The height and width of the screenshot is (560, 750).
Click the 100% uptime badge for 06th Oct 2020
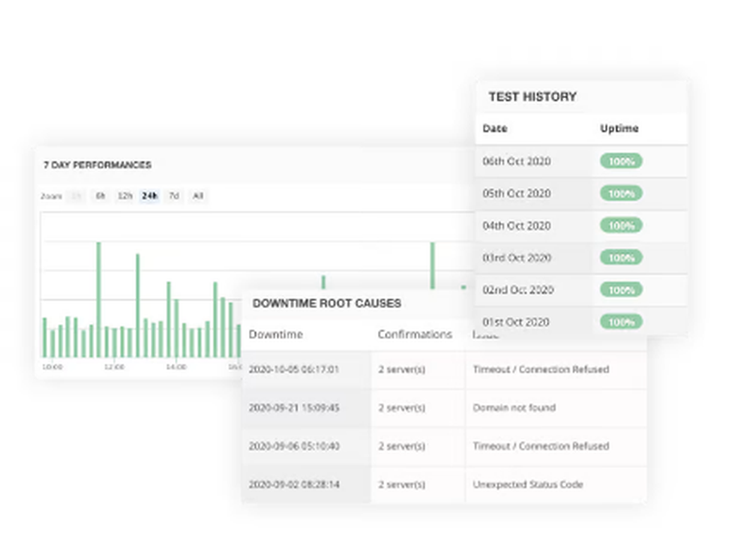621,161
